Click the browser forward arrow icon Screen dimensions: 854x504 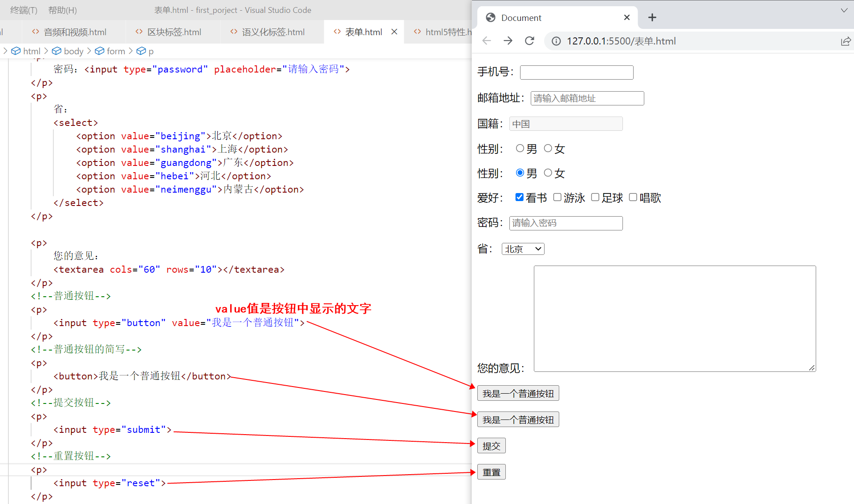pos(508,41)
